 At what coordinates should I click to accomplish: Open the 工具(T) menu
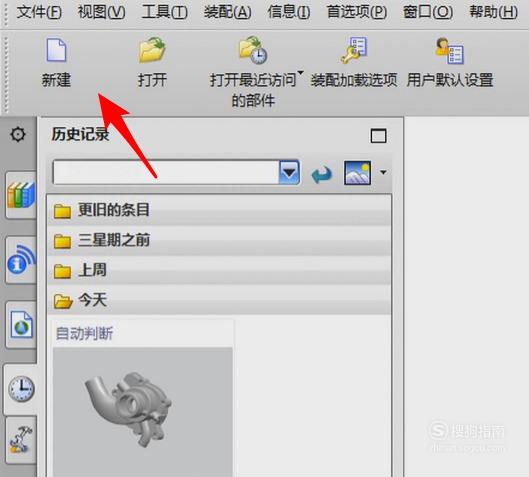pyautogui.click(x=165, y=12)
